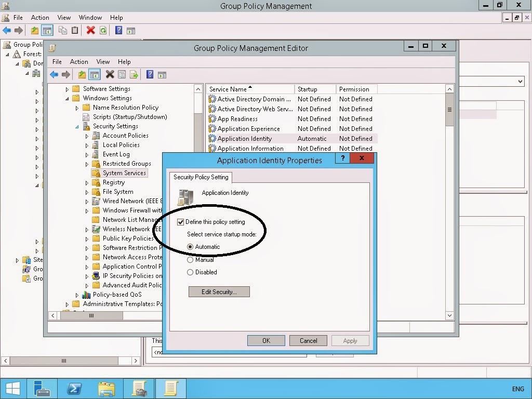Toggle Show/Hide console tree icon in Editor toolbar
This screenshot has width=532, height=399.
click(95, 75)
